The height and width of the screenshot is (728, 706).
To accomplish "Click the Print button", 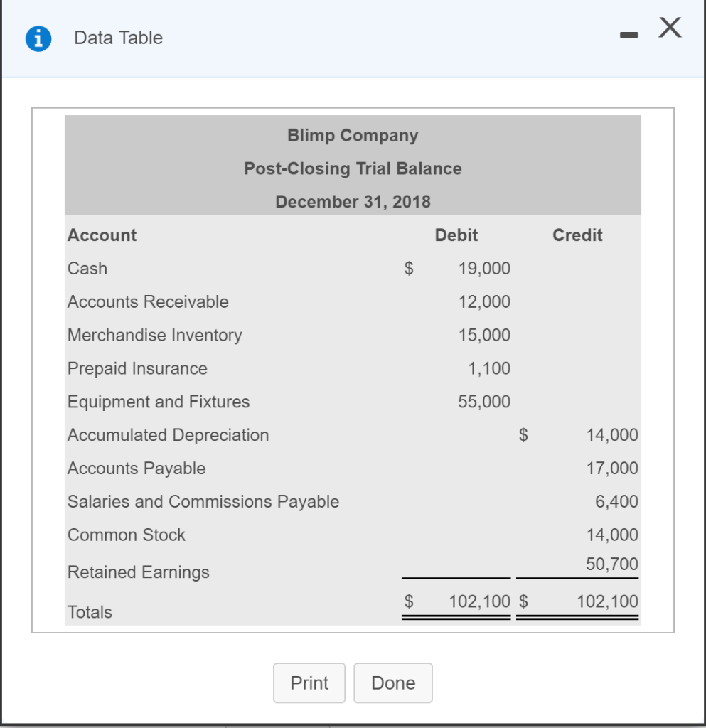I will [x=309, y=682].
